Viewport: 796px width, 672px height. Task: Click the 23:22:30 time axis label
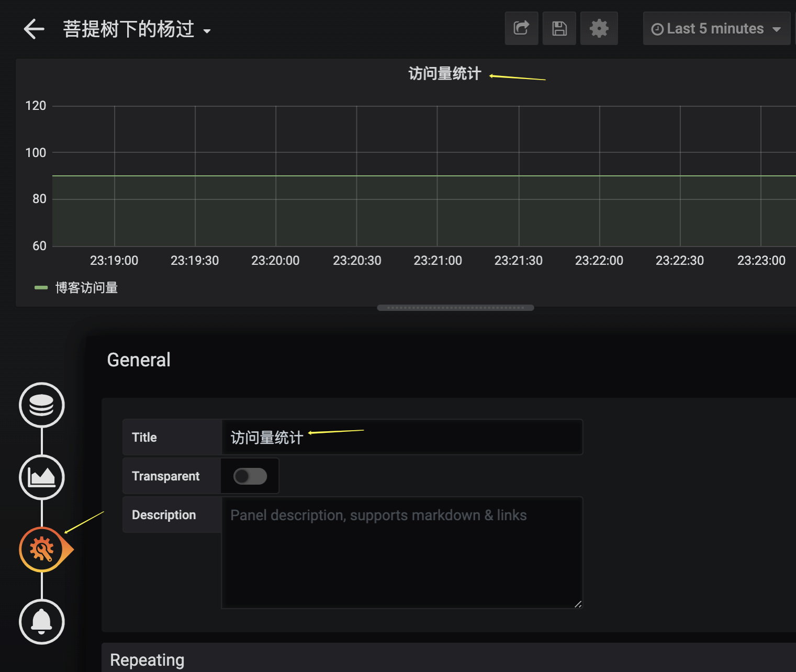pyautogui.click(x=680, y=261)
